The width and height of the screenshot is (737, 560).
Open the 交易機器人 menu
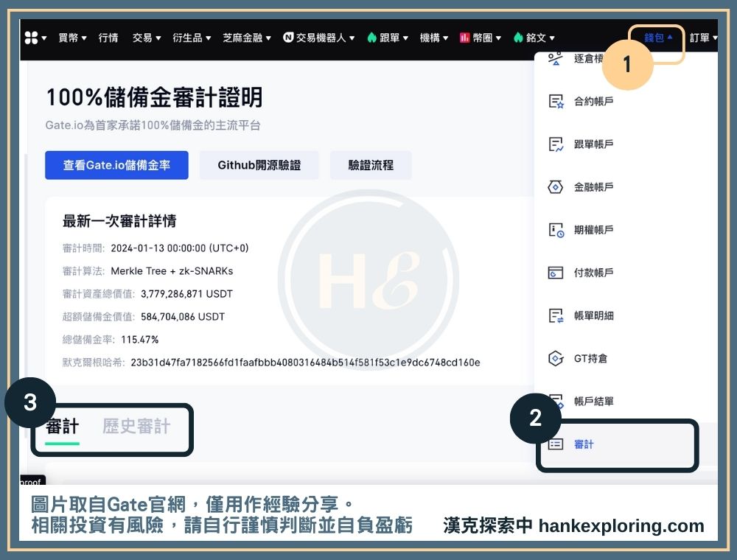[x=325, y=38]
